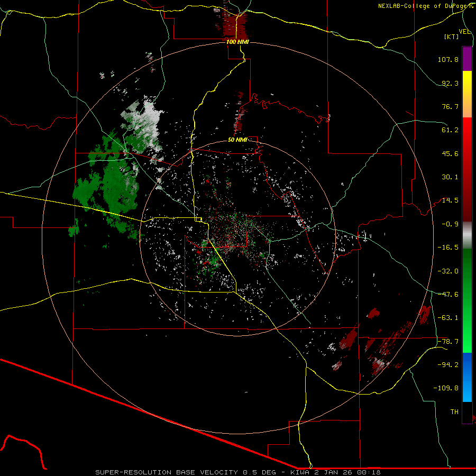
Task: Select the -78.7 legend value
Action: click(x=448, y=341)
